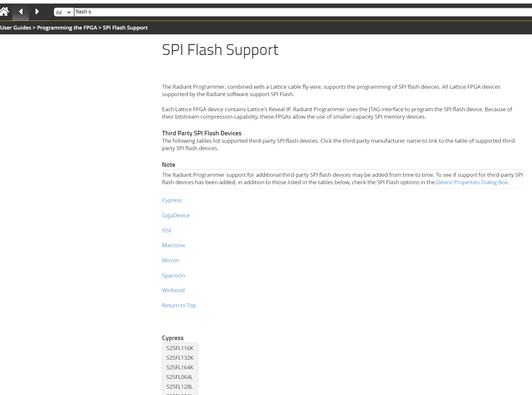The image size is (532, 395).
Task: Follow the Macronix manufacturer link
Action: (x=173, y=245)
